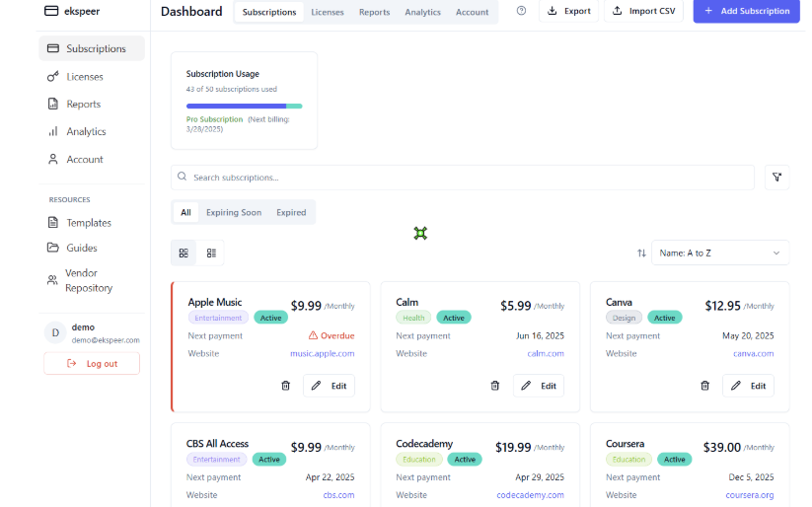Edit the Canva subscription
This screenshot has width=812, height=507.
(x=748, y=386)
